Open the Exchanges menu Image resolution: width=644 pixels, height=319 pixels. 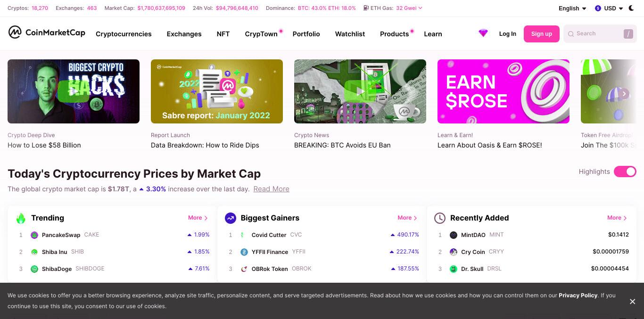(184, 34)
